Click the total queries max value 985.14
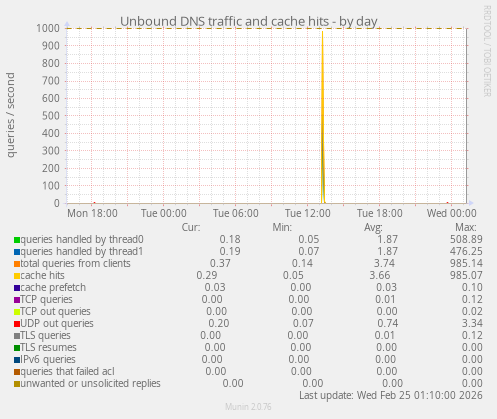The image size is (497, 419). pos(466,263)
